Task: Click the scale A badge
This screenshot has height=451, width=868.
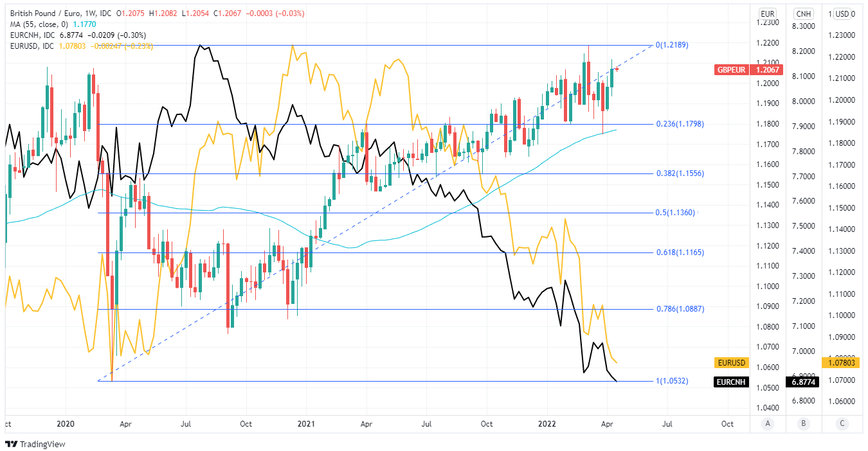Action: (x=767, y=424)
